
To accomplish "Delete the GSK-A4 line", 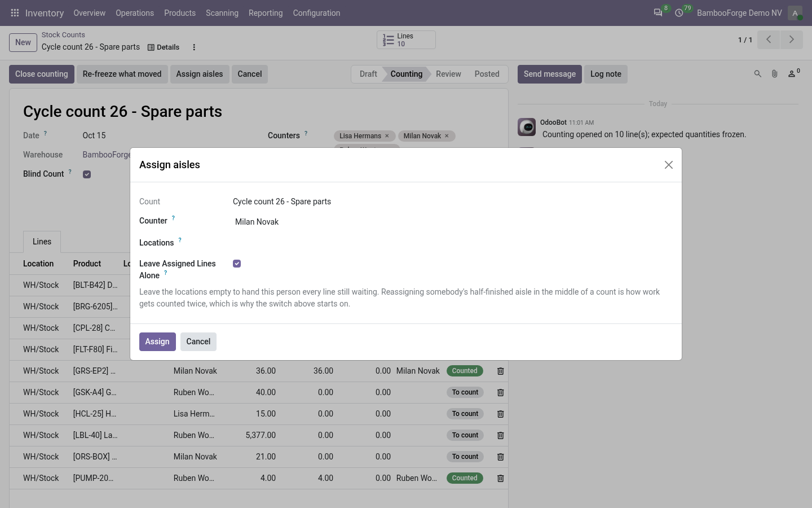I will pos(500,392).
